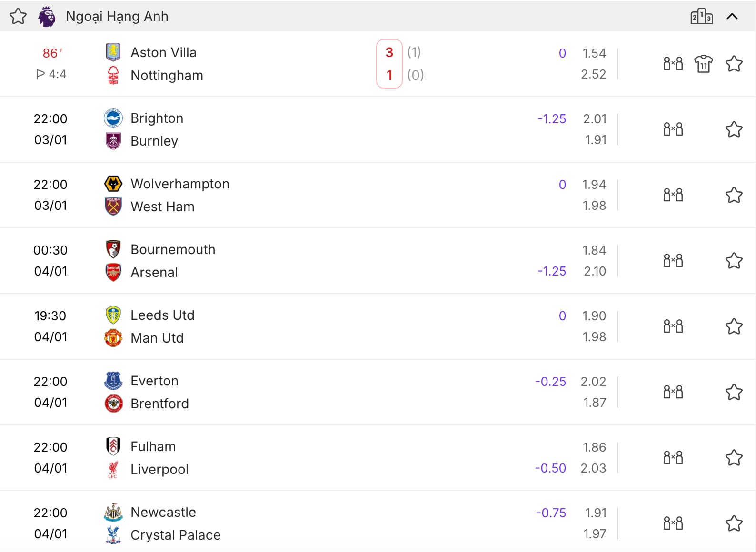Image resolution: width=756 pixels, height=552 pixels.
Task: Open the Liverpool team link
Action: point(159,469)
